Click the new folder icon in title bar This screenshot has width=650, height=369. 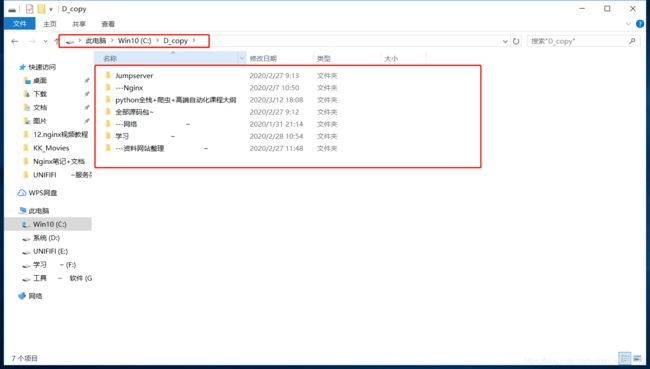pyautogui.click(x=41, y=9)
